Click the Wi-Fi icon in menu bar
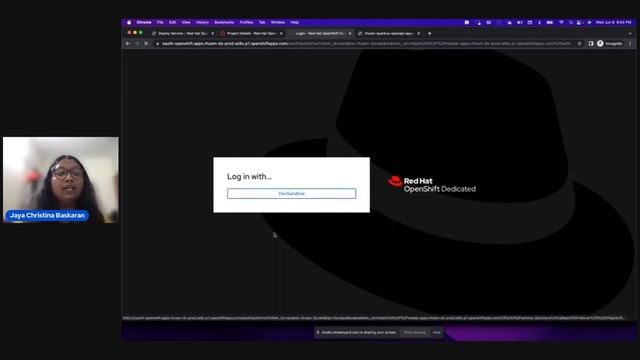The height and width of the screenshot is (360, 640). (x=561, y=22)
